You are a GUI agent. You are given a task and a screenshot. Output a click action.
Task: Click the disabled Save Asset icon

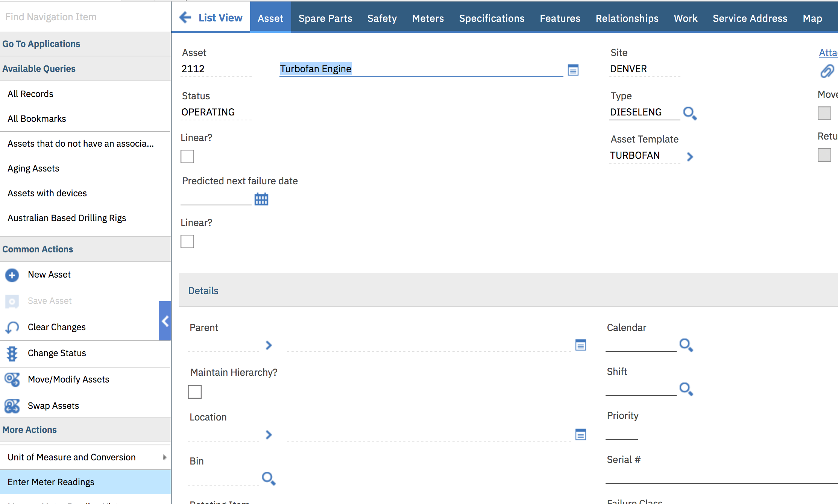(x=12, y=301)
